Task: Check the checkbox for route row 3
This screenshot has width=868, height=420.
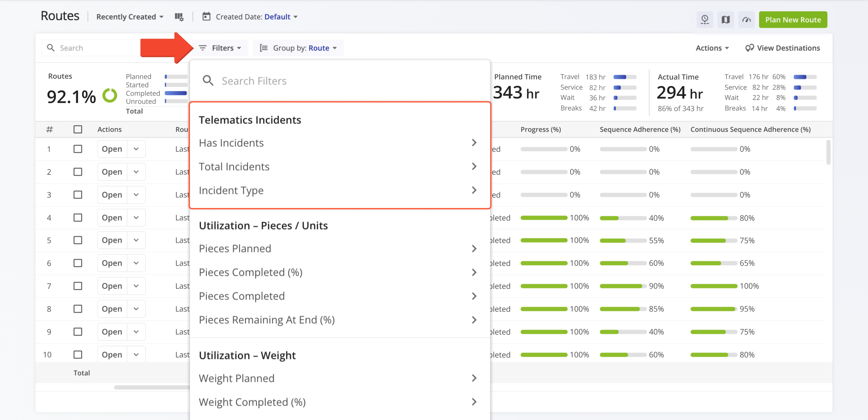Action: coord(78,195)
